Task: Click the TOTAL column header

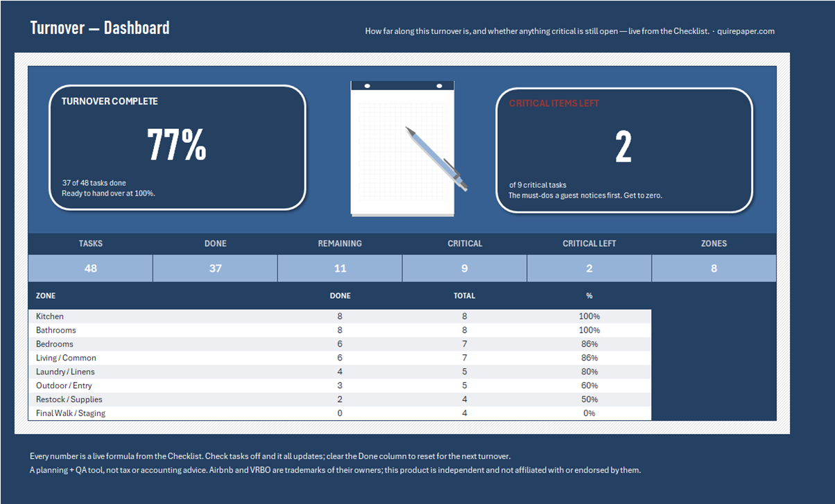Action: coord(465,295)
